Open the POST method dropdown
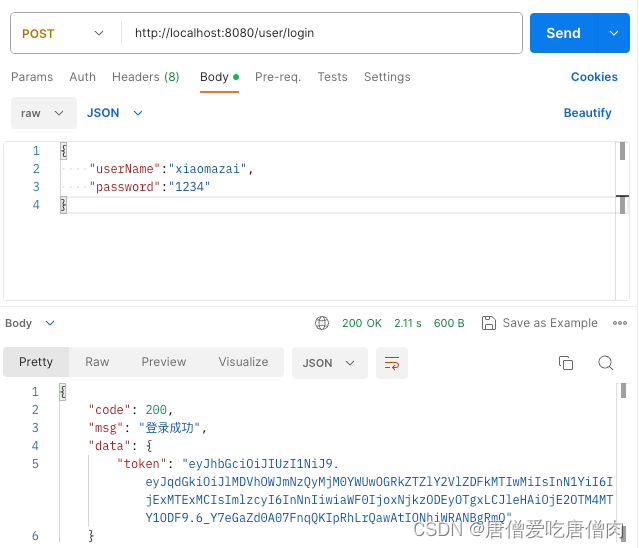Viewport: 639px width, 548px height. [64, 33]
